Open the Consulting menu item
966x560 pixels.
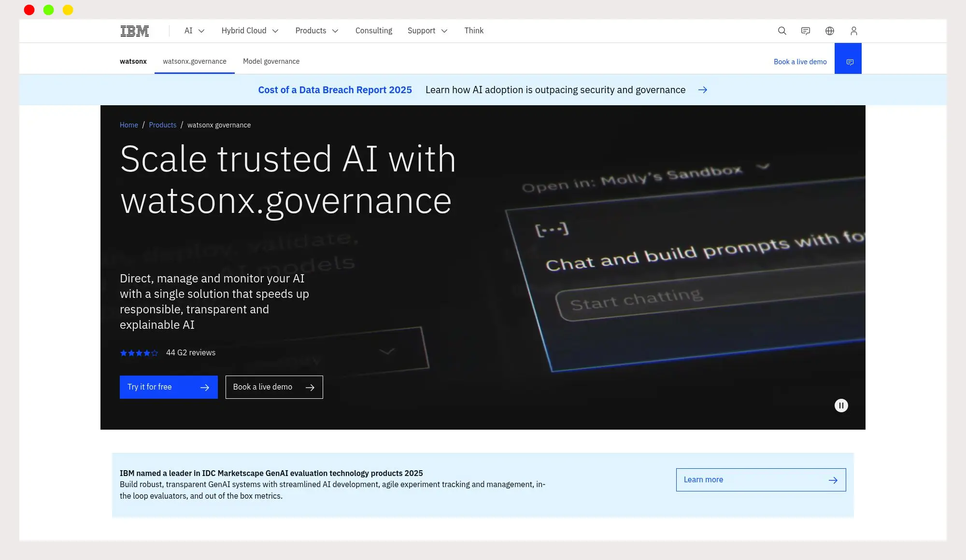pos(373,31)
